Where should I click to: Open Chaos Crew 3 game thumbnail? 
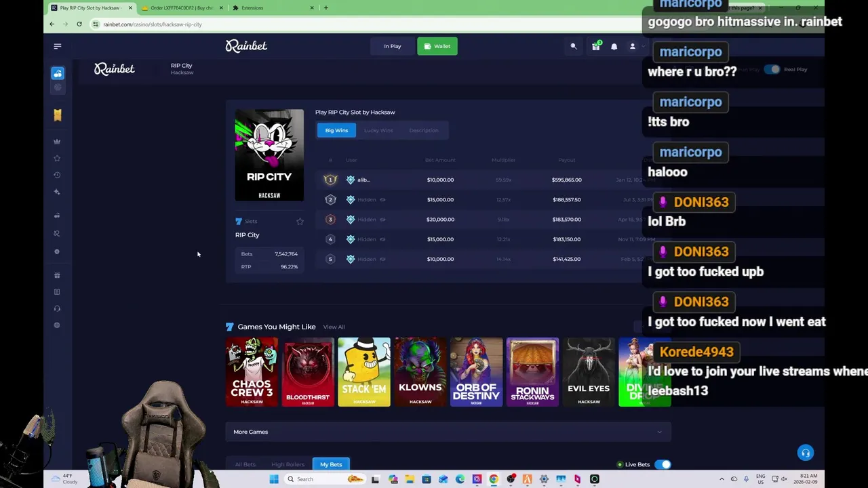(x=252, y=372)
